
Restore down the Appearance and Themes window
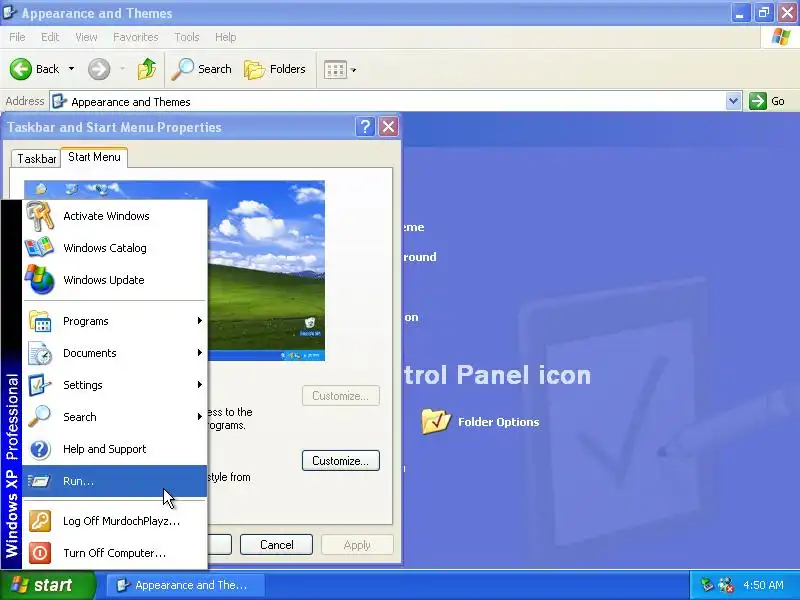pyautogui.click(x=763, y=13)
